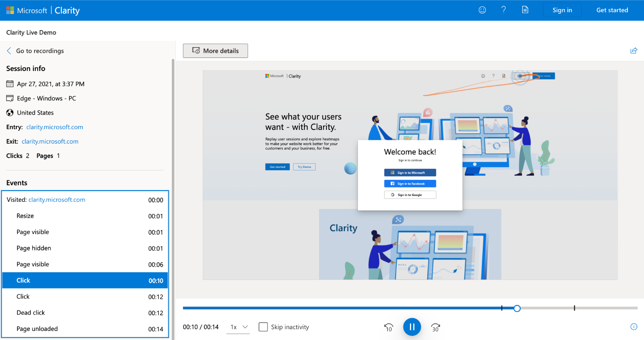Click the help question mark icon
Screen dimensions: 644x340
[504, 10]
